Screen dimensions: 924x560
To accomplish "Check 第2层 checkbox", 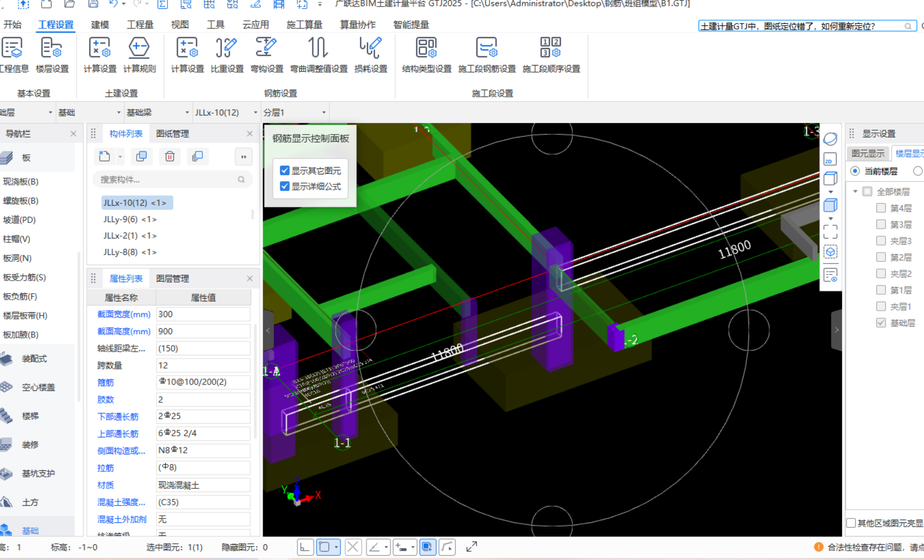I will (881, 257).
